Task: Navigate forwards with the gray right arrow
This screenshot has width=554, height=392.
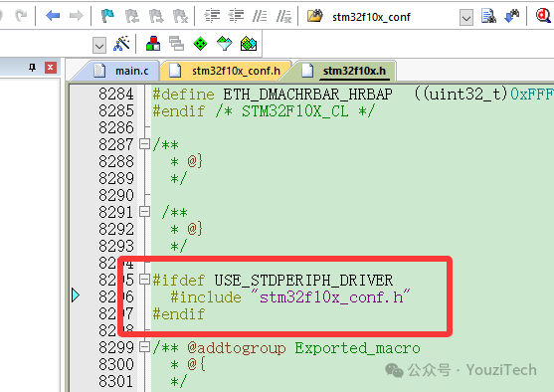Action: pyautogui.click(x=76, y=16)
